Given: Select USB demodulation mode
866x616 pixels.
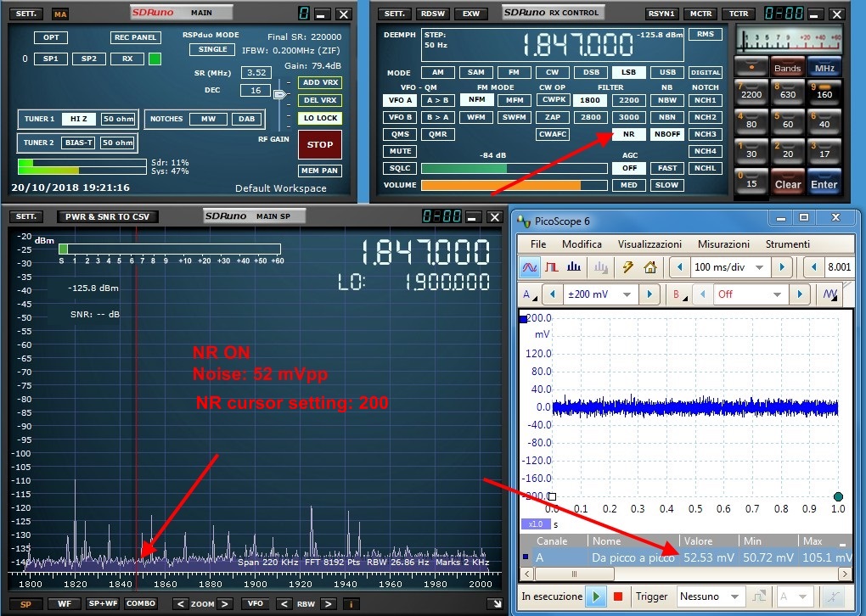Looking at the screenshot, I should pyautogui.click(x=667, y=72).
